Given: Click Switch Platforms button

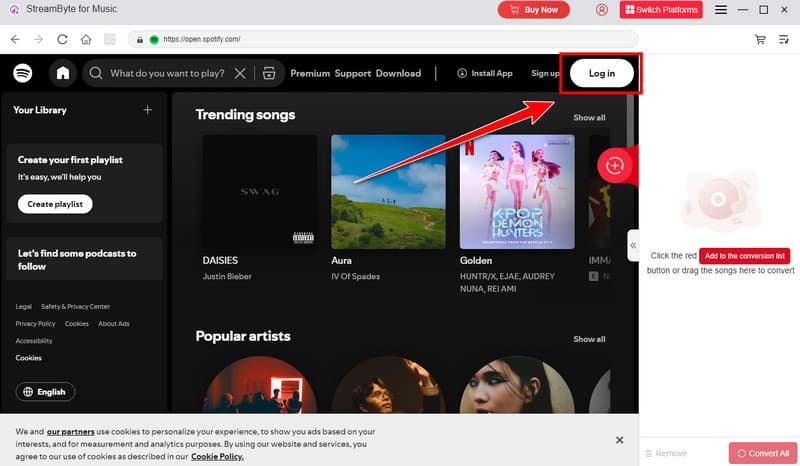Looking at the screenshot, I should [x=661, y=10].
